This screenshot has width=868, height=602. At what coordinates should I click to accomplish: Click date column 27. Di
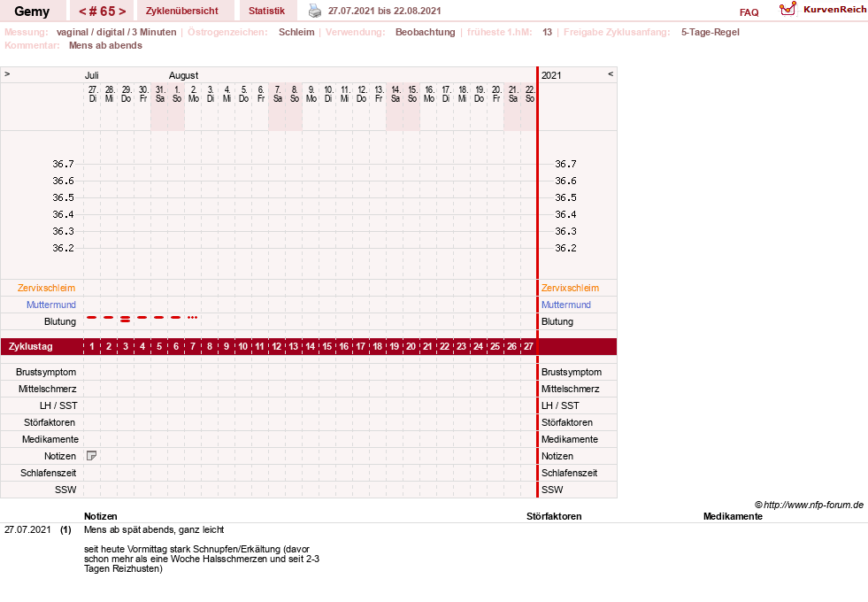point(92,94)
